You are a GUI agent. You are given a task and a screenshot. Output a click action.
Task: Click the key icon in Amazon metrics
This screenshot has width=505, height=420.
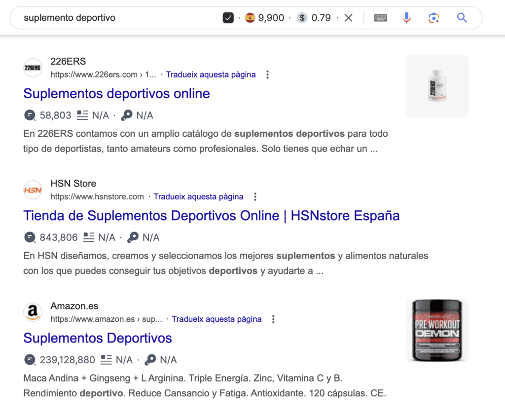coord(150,360)
